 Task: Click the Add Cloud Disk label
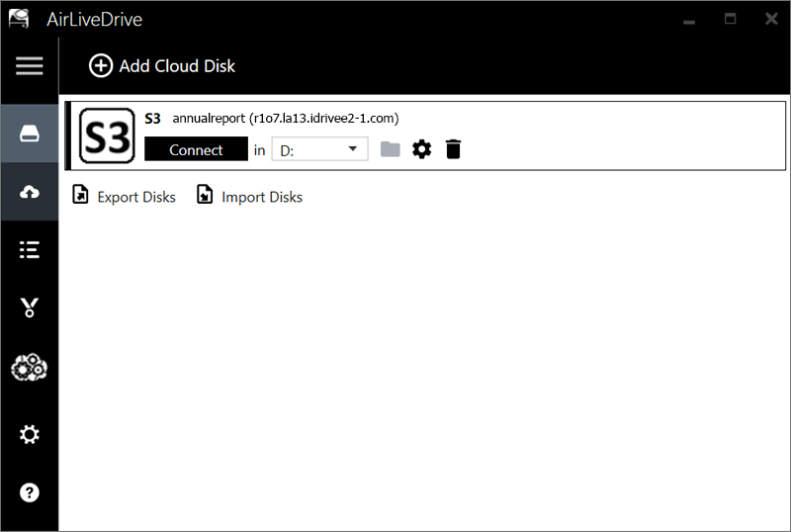[177, 66]
